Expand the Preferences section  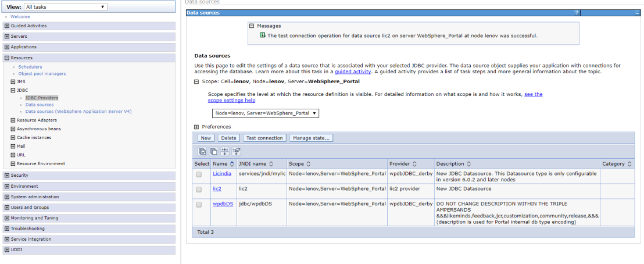tap(196, 127)
